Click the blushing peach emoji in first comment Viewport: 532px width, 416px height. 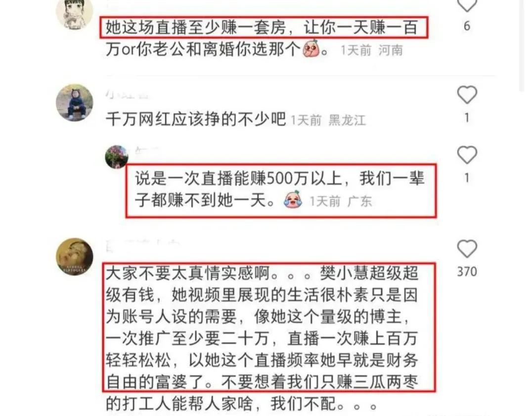click(x=311, y=49)
